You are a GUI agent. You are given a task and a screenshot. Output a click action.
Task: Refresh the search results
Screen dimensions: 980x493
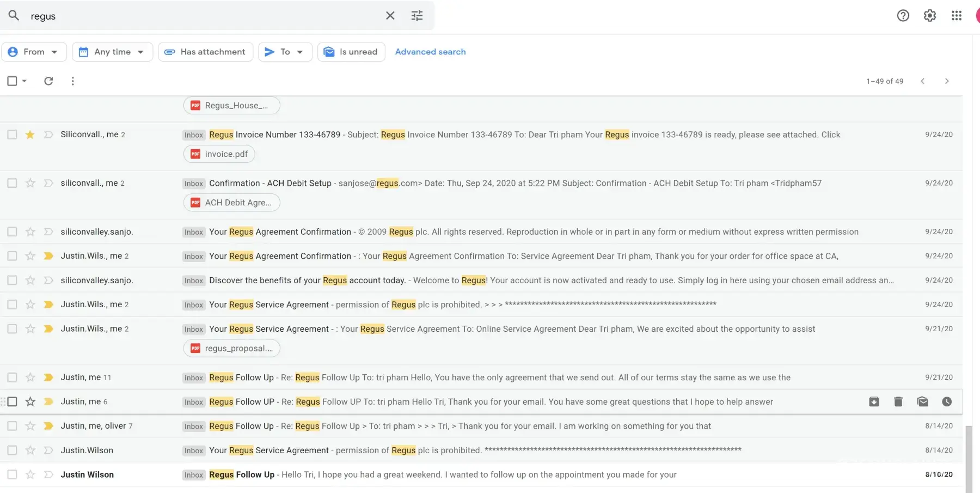pyautogui.click(x=48, y=81)
